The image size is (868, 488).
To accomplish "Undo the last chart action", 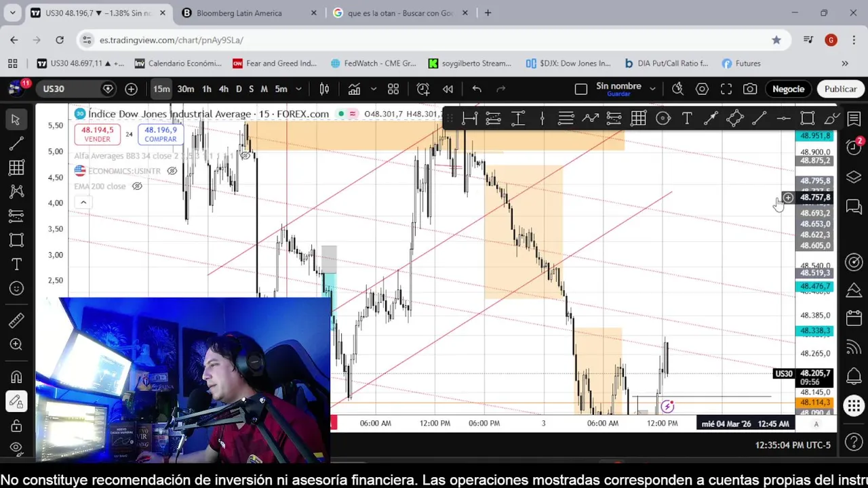I will click(x=477, y=89).
